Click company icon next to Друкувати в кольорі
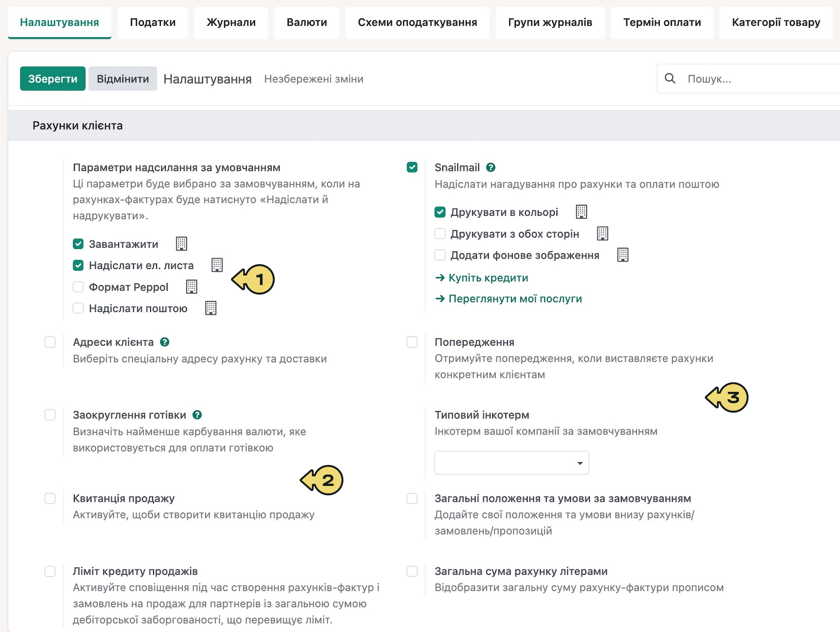 [x=581, y=212]
